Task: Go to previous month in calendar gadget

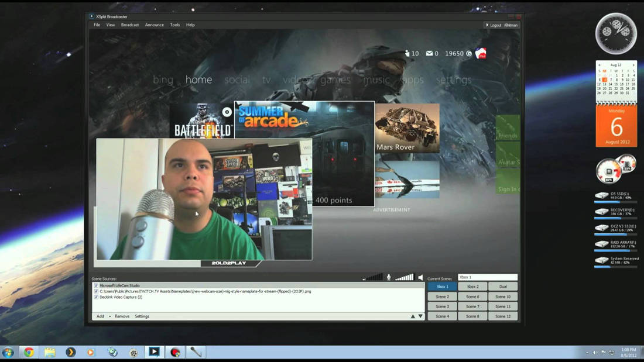Action: (600, 65)
